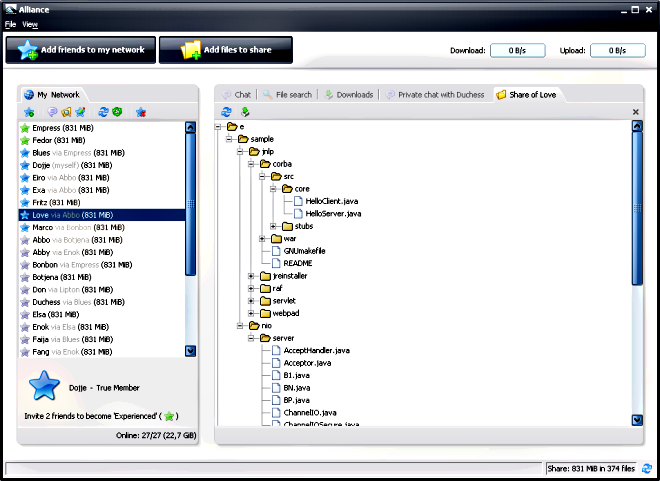The image size is (660, 481).
Task: Click file tree scrollbar up arrow
Action: tap(637, 126)
